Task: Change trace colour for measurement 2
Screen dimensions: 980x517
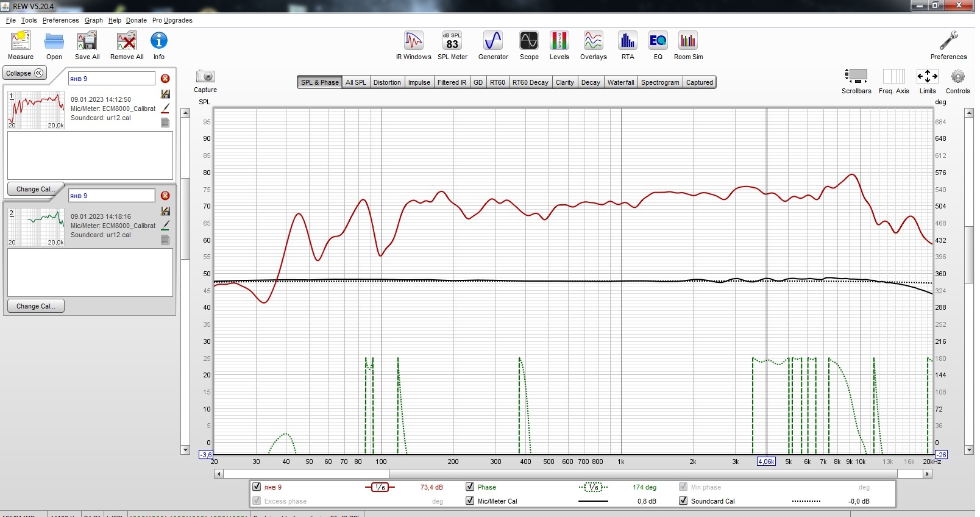Action: tap(165, 225)
